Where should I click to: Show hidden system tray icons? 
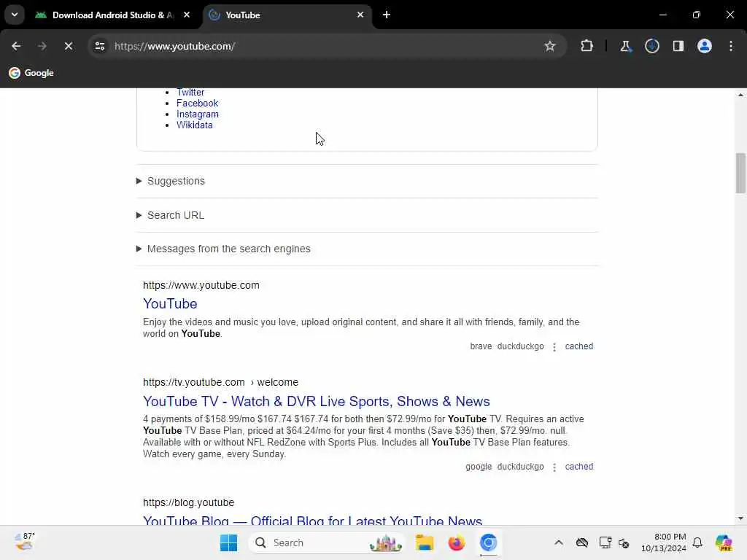click(x=559, y=542)
